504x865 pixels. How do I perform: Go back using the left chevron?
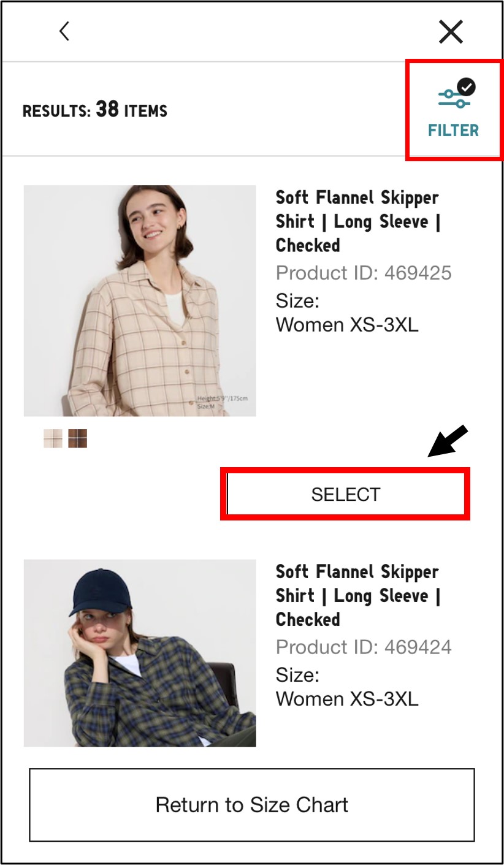[64, 31]
